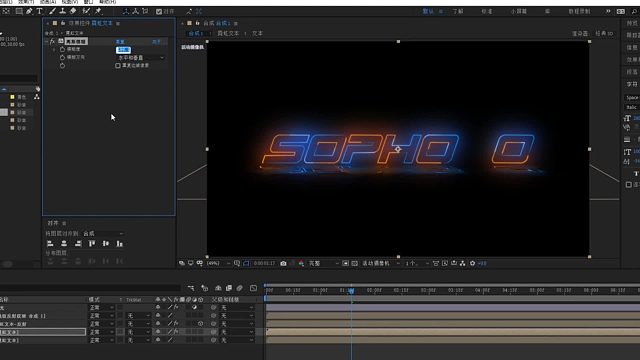Choose World Axis mode in toolbar

136,11
